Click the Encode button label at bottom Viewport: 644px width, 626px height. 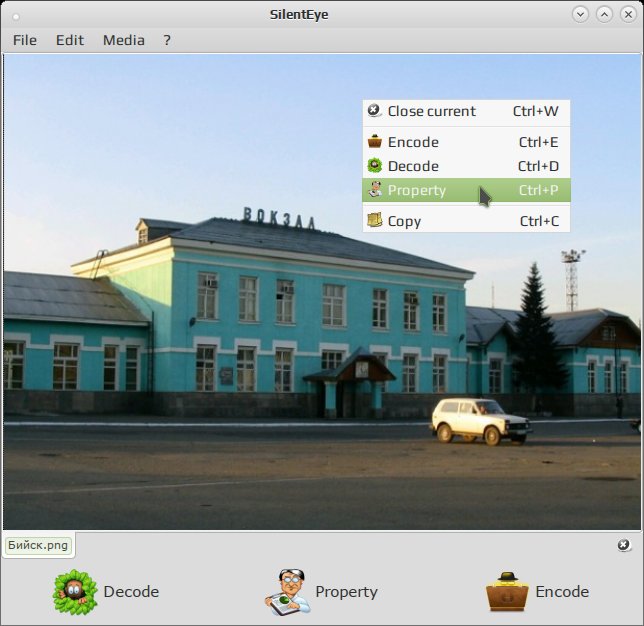coord(562,592)
